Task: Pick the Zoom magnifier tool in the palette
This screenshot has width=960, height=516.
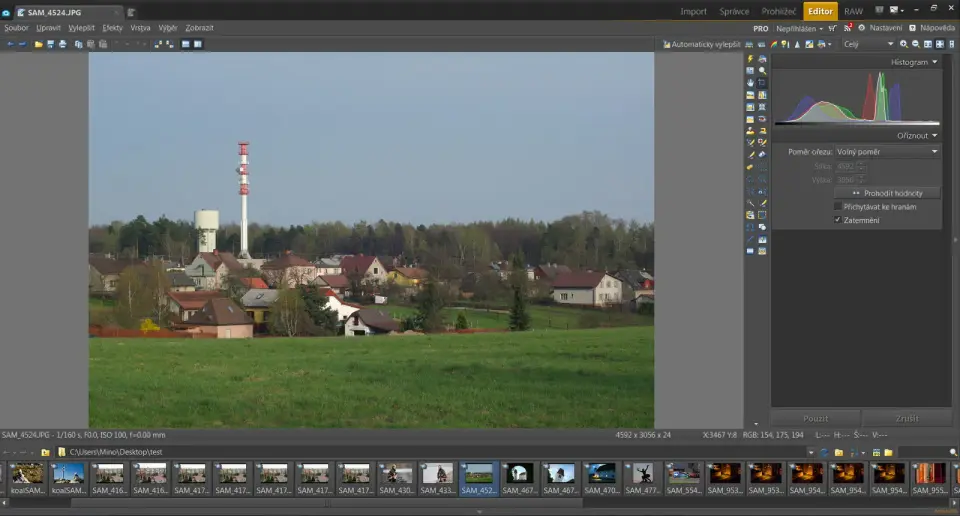Action: coord(762,71)
